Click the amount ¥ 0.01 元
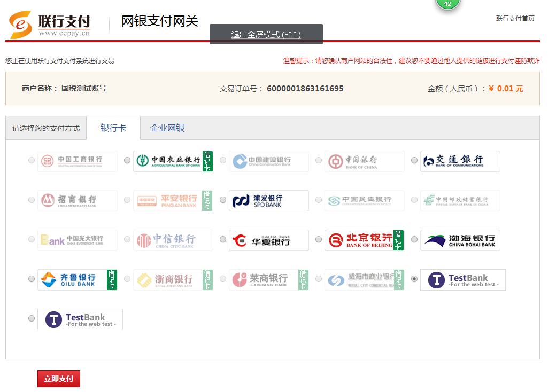 coord(506,89)
